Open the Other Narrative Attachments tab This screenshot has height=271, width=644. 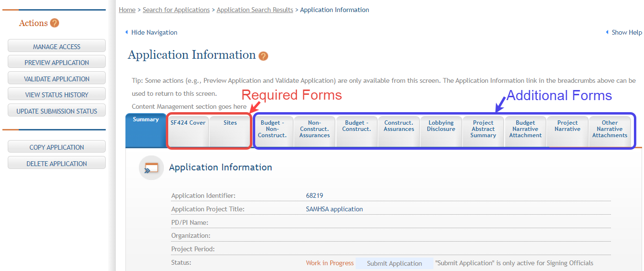pos(609,129)
